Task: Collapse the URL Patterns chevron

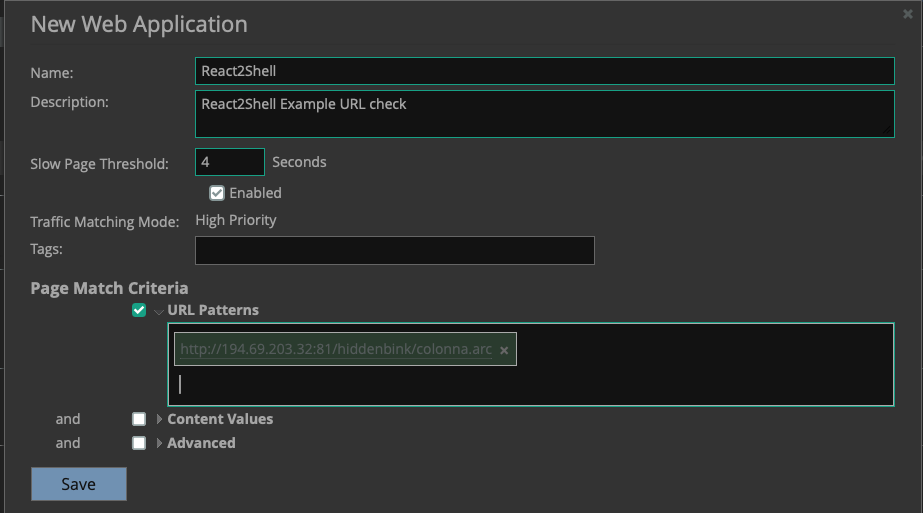Action: click(159, 311)
